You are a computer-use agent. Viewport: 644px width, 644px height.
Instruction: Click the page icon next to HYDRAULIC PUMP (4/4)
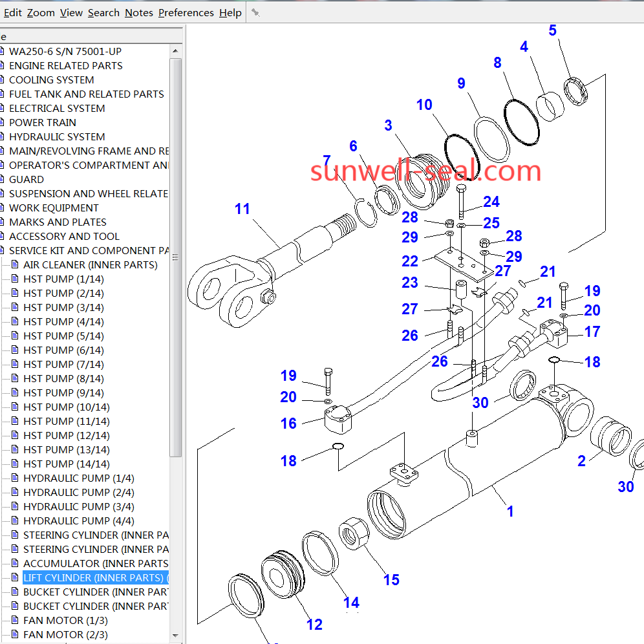point(16,521)
